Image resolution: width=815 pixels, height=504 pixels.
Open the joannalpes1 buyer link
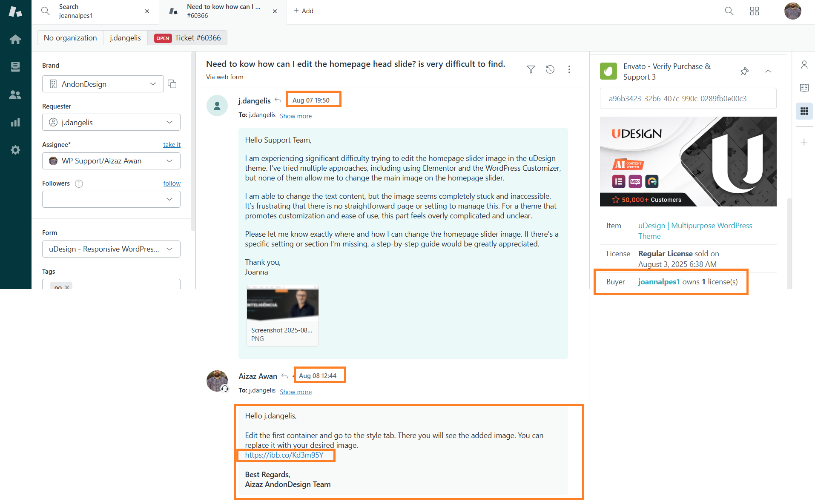click(x=659, y=282)
